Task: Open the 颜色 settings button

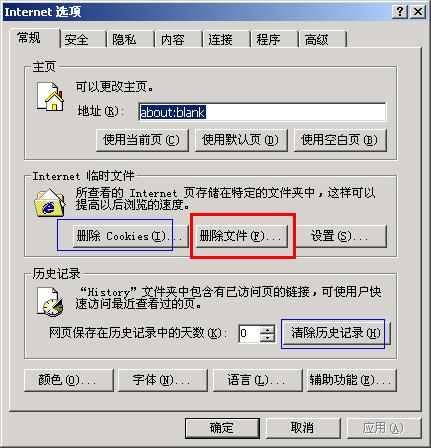Action: click(x=69, y=380)
